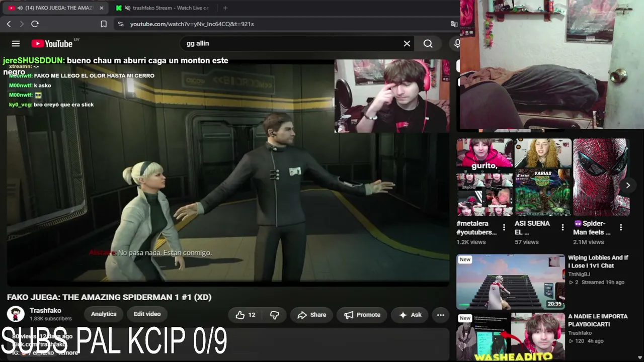
Task: Open the Analytics button
Action: [104, 314]
